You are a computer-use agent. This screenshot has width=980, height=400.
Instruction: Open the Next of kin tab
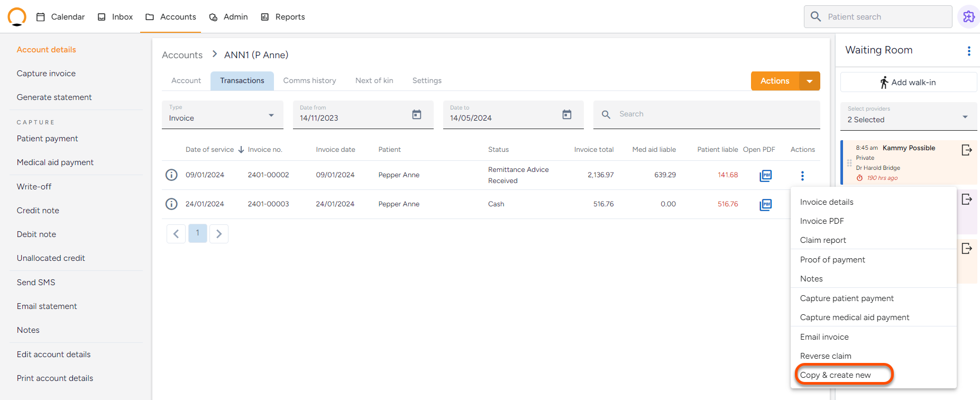374,80
